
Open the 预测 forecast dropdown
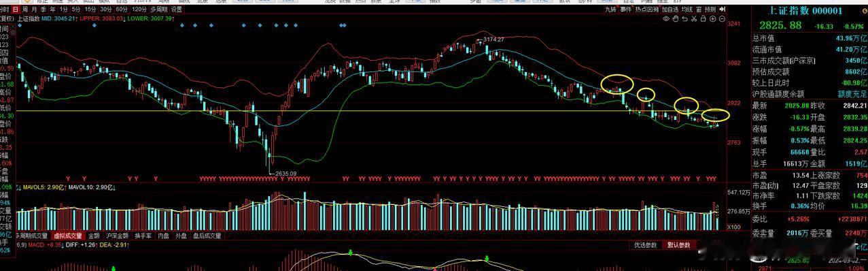point(710,10)
